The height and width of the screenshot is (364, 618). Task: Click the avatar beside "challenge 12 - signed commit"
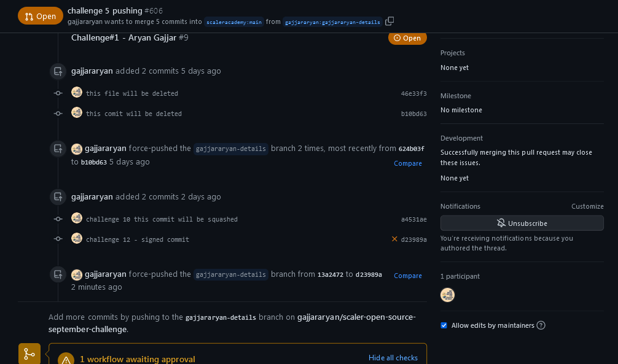point(77,238)
